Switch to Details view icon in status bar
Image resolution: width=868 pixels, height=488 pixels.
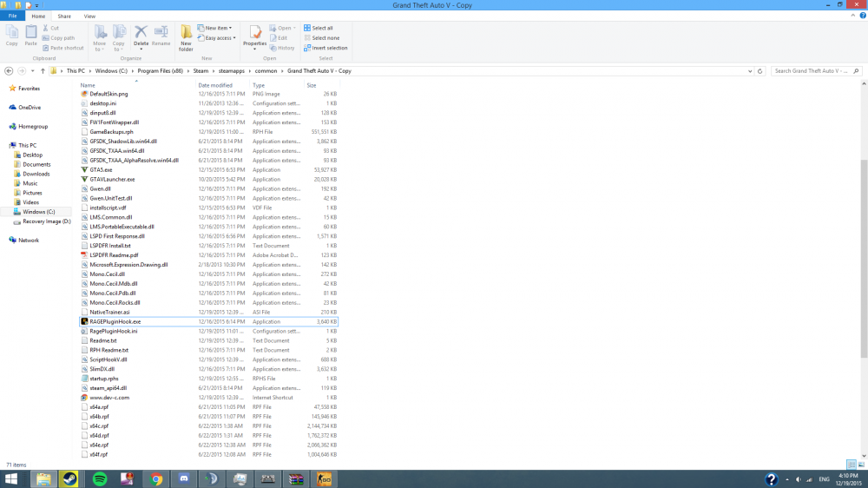click(x=851, y=465)
